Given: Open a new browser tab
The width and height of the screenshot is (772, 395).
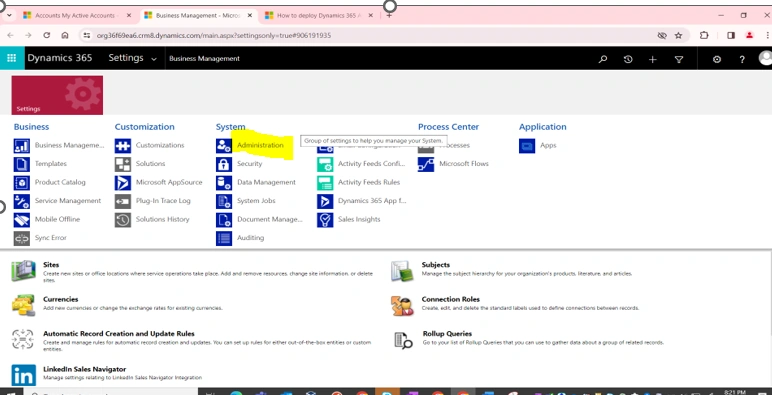Looking at the screenshot, I should [x=389, y=16].
